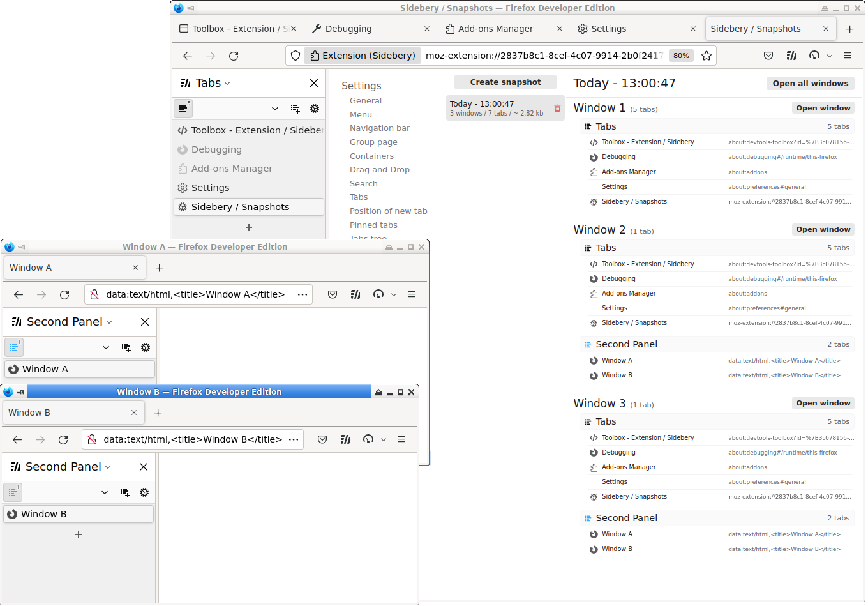The image size is (868, 606).
Task: Open toolbar chevron dropdown in Window B
Action: (384, 439)
